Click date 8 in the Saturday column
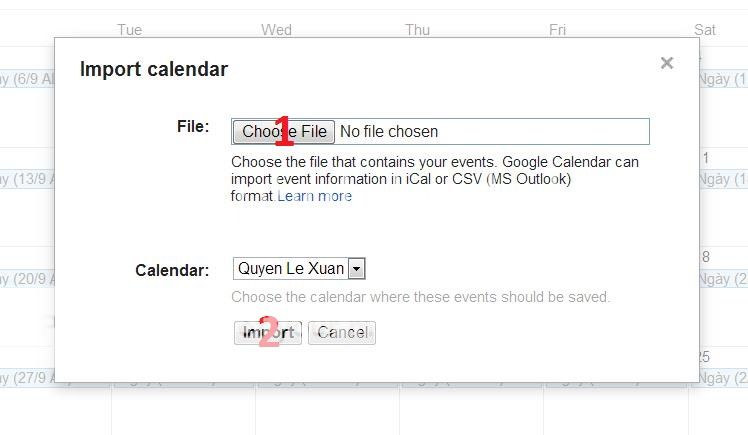Screen dimensions: 748x435 [706, 257]
